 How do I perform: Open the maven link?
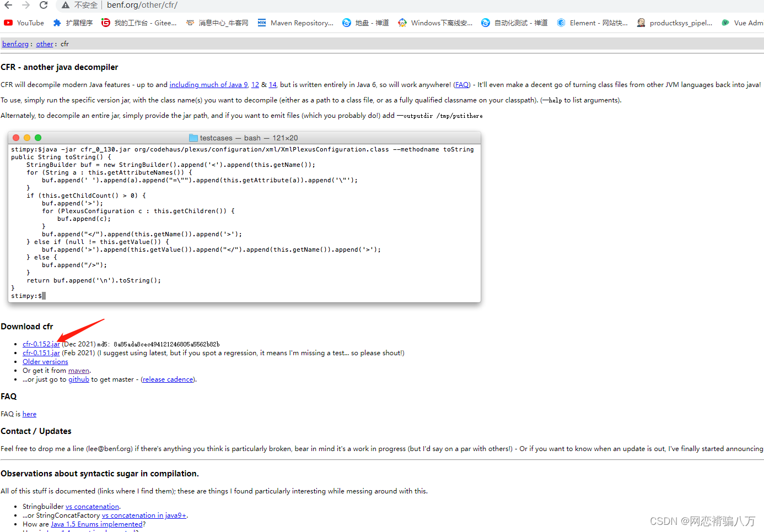click(79, 371)
